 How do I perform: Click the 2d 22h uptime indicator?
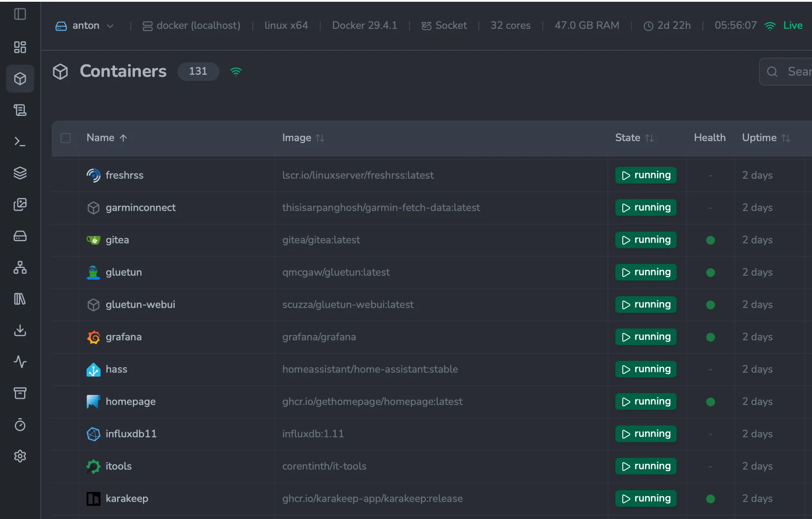pyautogui.click(x=667, y=26)
